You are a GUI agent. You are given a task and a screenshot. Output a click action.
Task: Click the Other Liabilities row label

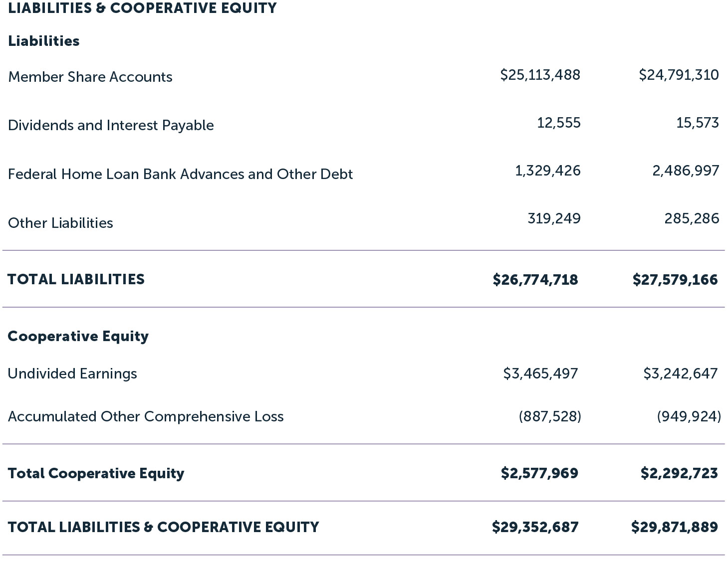[x=60, y=223]
